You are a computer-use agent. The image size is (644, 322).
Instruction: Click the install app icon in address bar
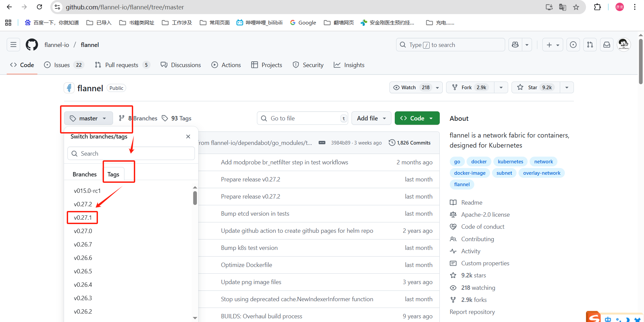pos(549,7)
